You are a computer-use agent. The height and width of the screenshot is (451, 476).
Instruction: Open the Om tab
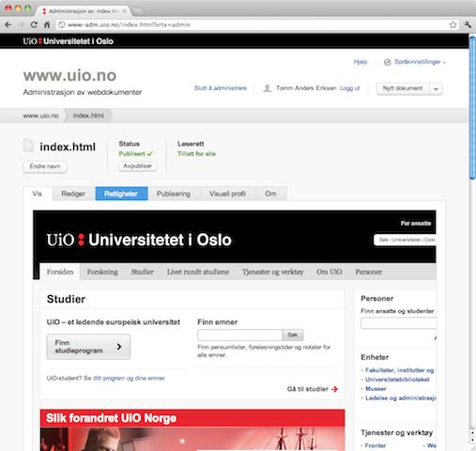tap(270, 194)
